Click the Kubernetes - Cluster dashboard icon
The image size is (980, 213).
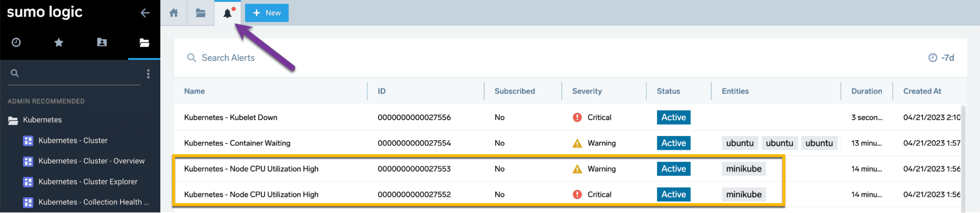click(x=28, y=141)
